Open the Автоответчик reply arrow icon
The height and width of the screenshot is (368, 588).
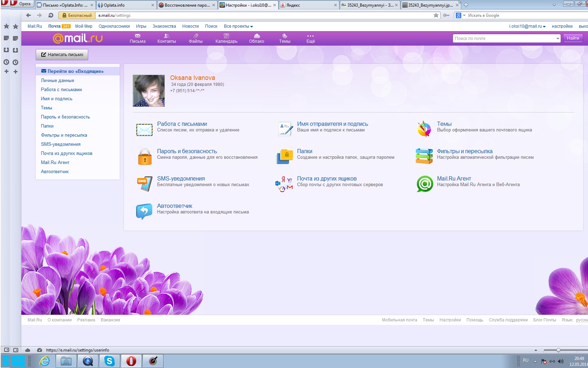click(144, 211)
